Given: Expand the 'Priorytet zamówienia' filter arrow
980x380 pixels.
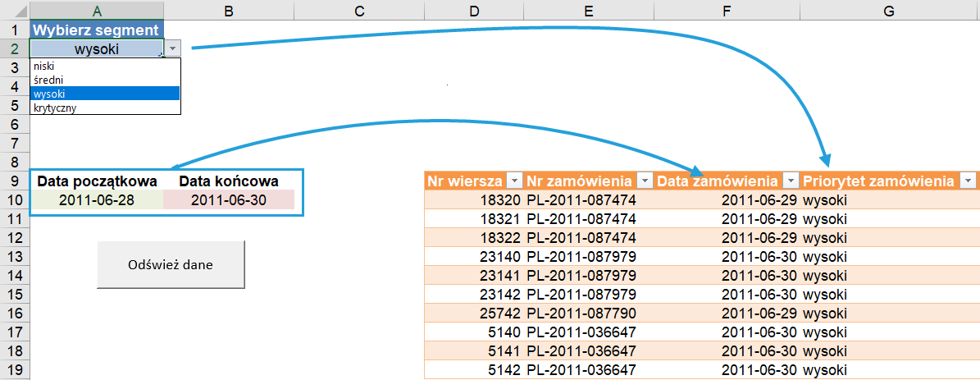Looking at the screenshot, I should (969, 181).
